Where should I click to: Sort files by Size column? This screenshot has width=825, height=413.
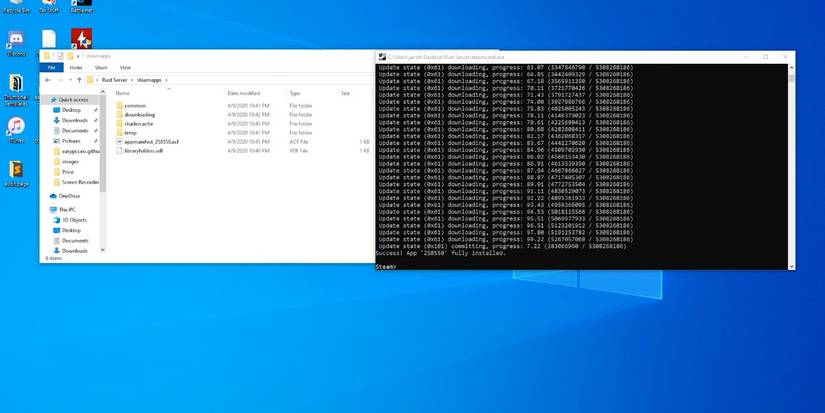tap(346, 93)
